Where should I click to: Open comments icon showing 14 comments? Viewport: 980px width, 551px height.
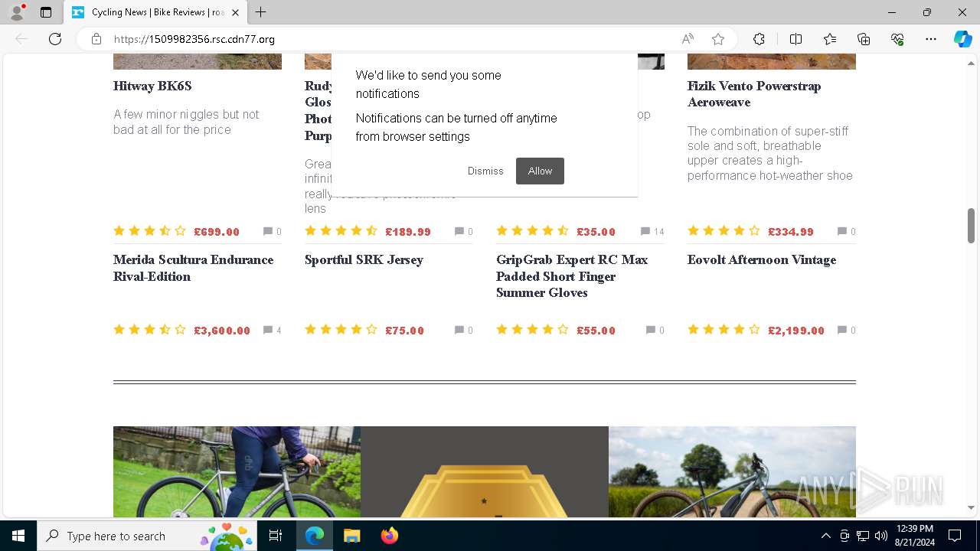(645, 231)
